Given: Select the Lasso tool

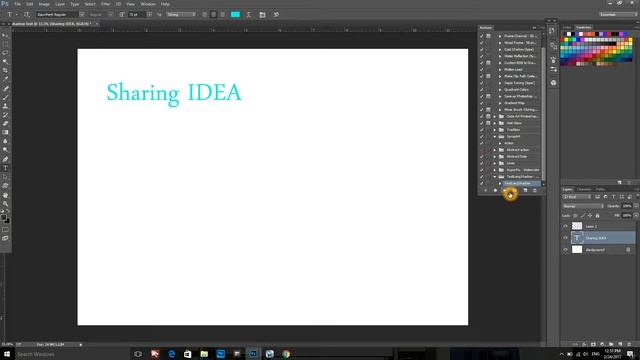Looking at the screenshot, I should [5, 53].
